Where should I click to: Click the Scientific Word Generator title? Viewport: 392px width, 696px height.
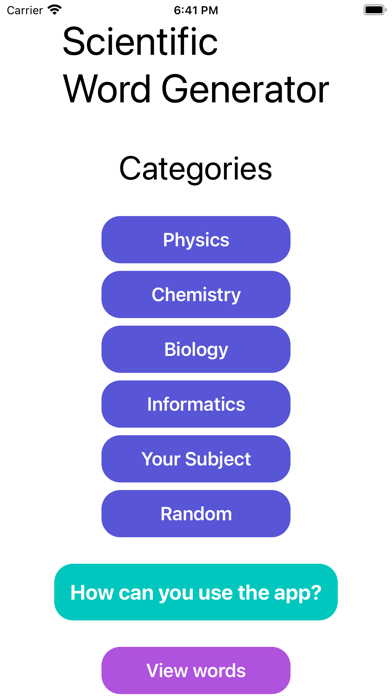[196, 65]
